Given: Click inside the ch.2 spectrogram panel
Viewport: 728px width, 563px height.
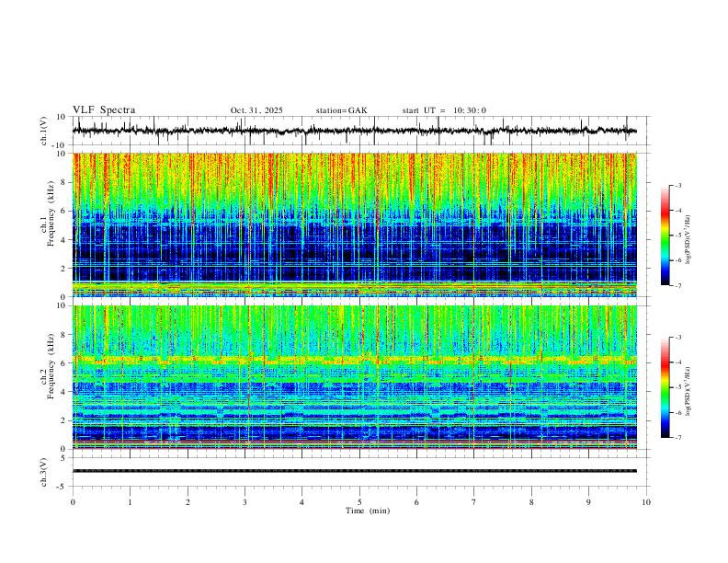Looking at the screenshot, I should tap(355, 377).
